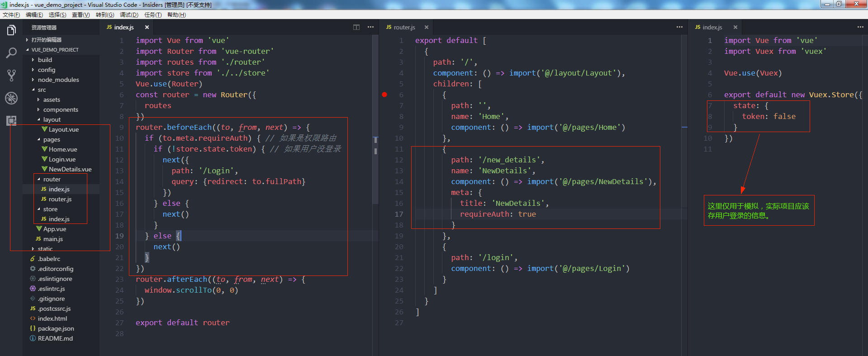Click the 'Vue.use(Vuex)' code line

click(753, 73)
